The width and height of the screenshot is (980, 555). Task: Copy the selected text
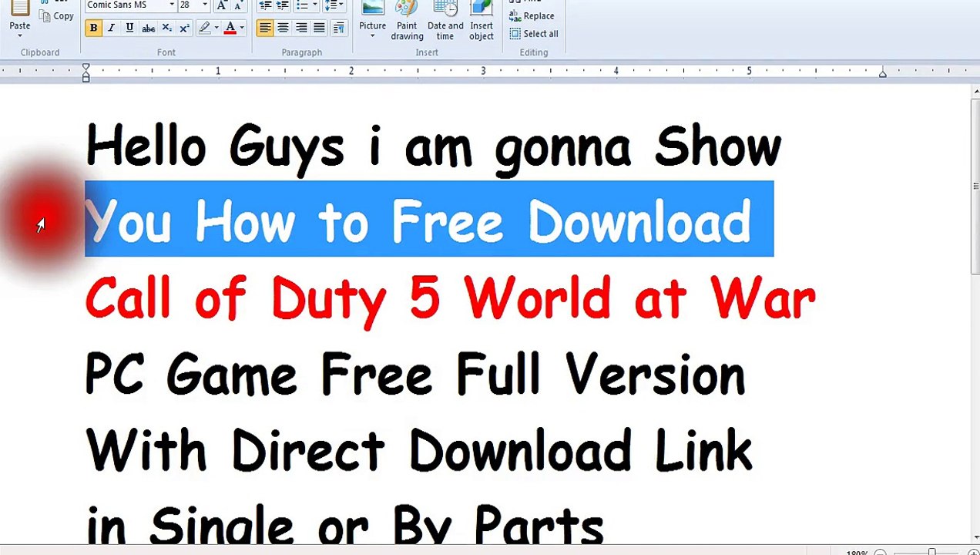[56, 16]
